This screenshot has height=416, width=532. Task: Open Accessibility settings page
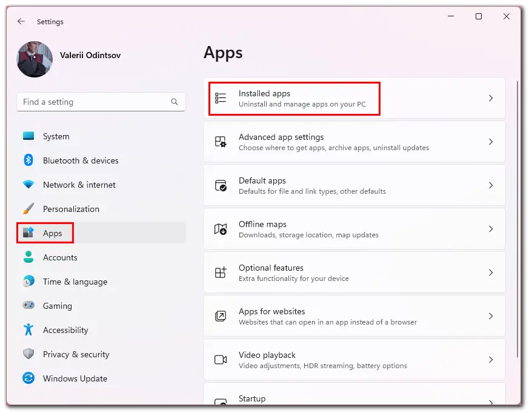(101, 330)
